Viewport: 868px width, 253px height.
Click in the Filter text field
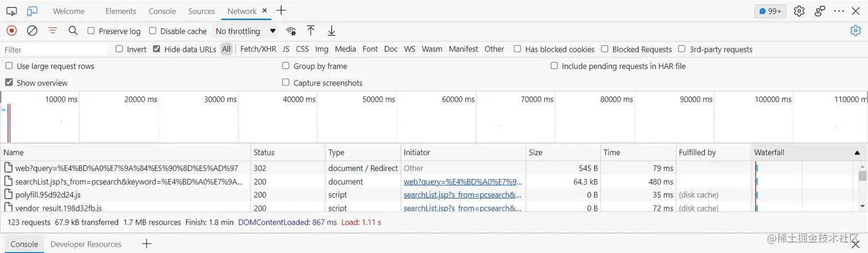tap(56, 50)
